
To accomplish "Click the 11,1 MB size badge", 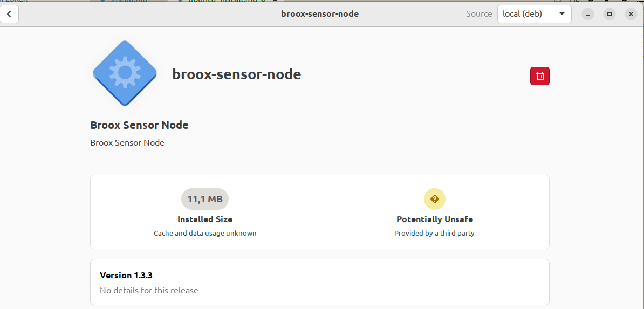I will coord(205,200).
